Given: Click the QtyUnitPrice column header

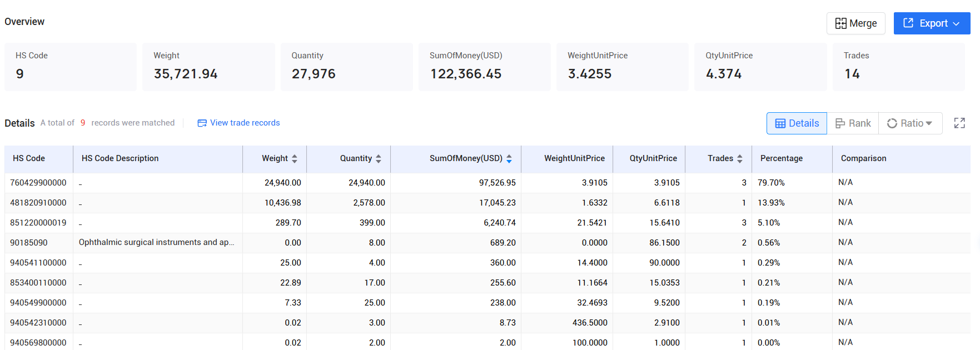Looking at the screenshot, I should point(649,158).
